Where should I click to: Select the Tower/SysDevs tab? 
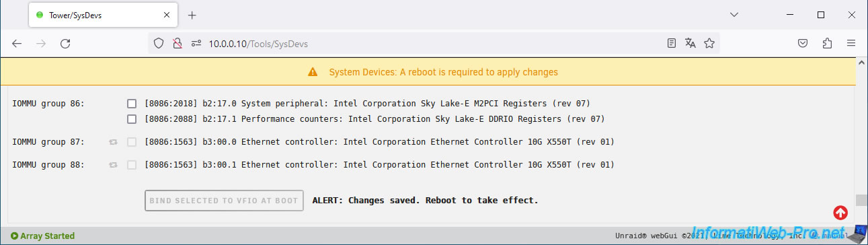point(103,15)
